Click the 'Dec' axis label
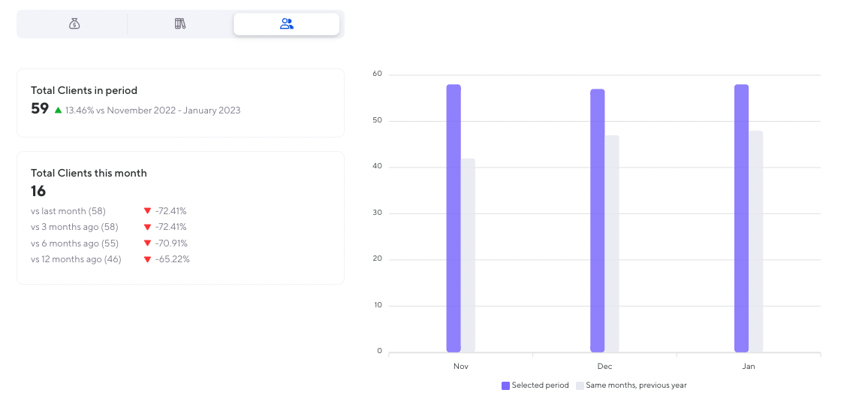This screenshot has width=868, height=399. tap(604, 367)
